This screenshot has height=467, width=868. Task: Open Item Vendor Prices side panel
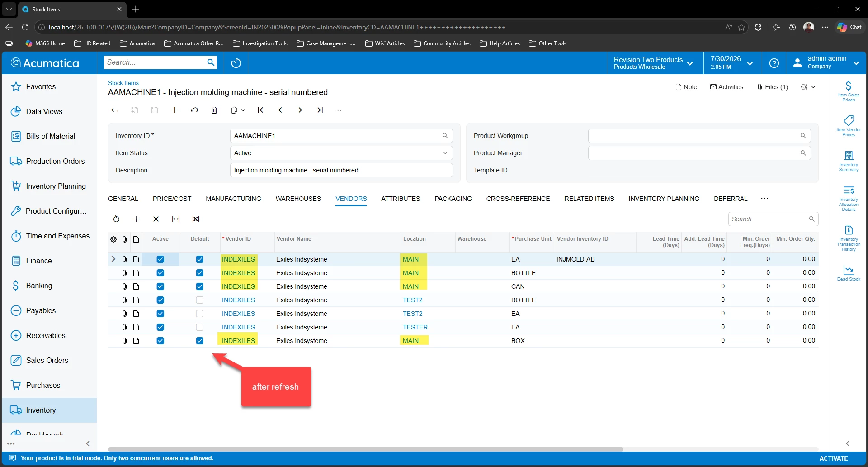click(849, 126)
